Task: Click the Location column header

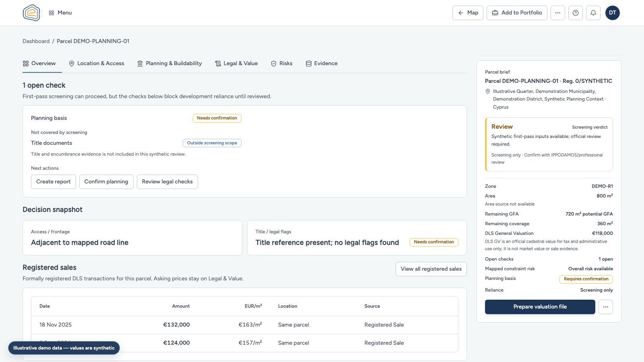Action: 287,306
